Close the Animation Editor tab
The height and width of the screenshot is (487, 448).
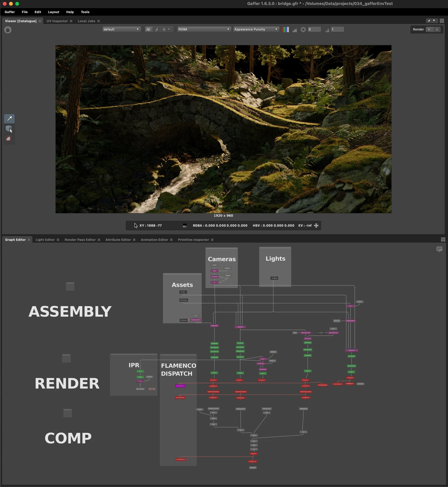[171, 240]
